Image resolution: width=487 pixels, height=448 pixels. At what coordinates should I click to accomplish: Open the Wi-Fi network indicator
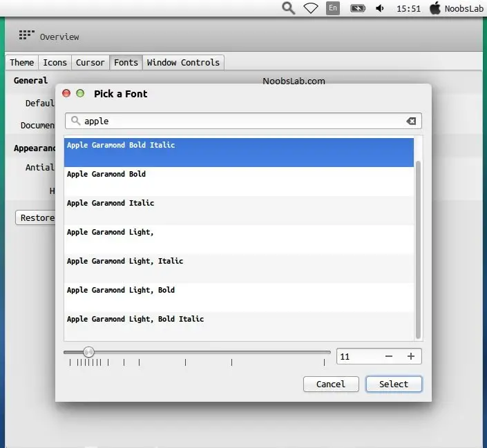point(311,8)
